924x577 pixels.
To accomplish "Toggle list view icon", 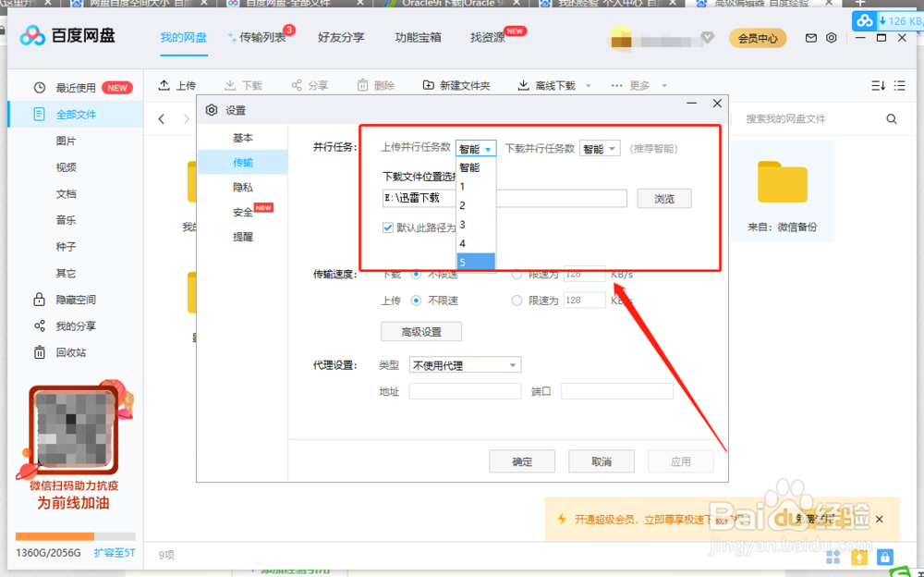I will pos(899,86).
